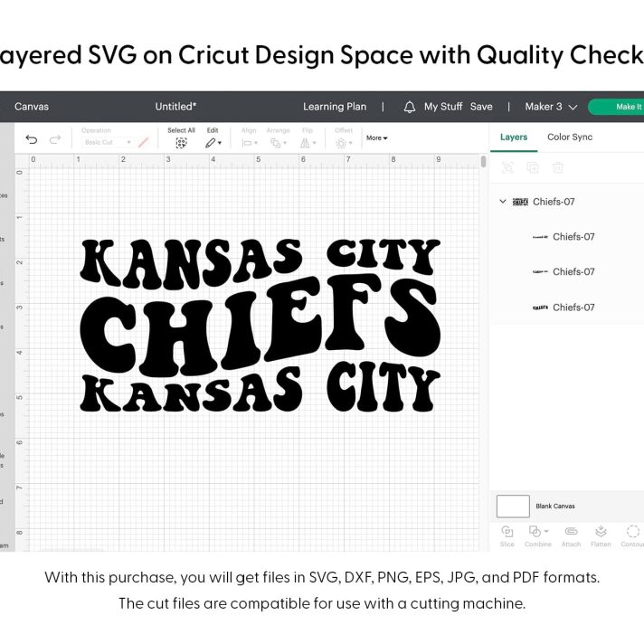Redo the last action
The height and width of the screenshot is (644, 644).
point(55,139)
